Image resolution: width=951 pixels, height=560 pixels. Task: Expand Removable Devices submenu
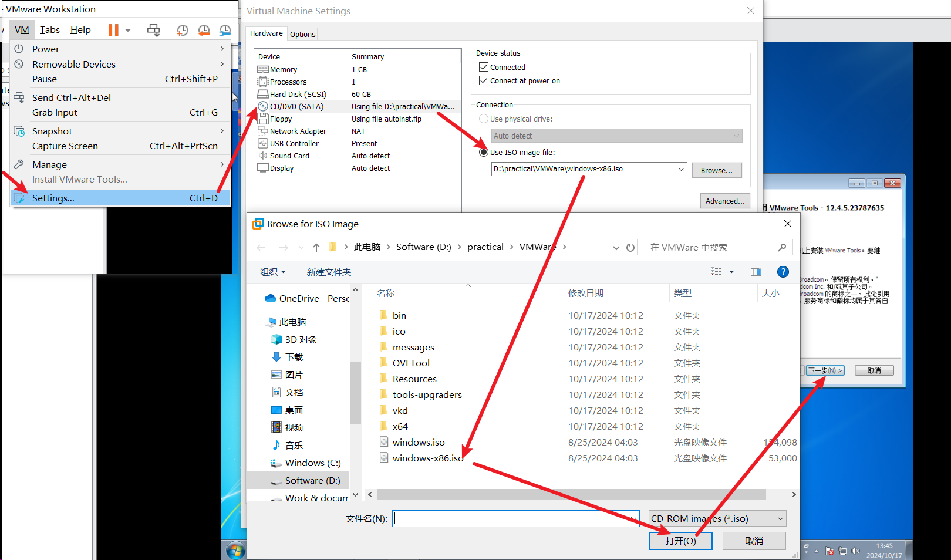click(x=222, y=64)
